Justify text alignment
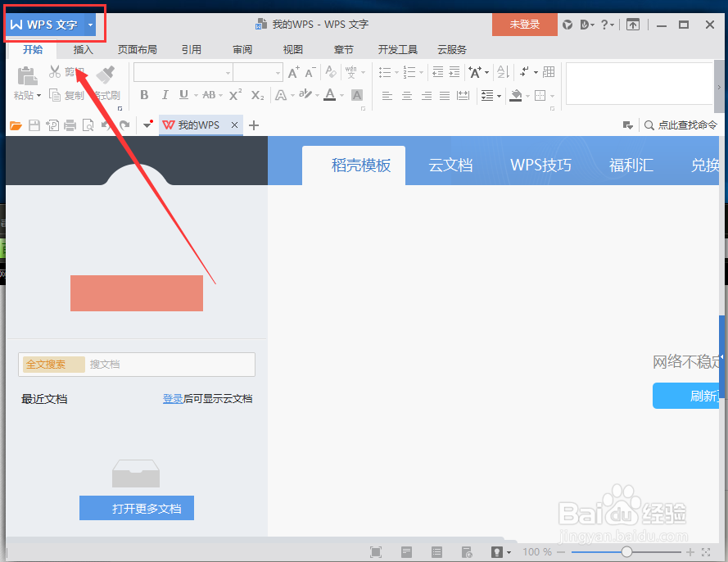 pyautogui.click(x=445, y=96)
